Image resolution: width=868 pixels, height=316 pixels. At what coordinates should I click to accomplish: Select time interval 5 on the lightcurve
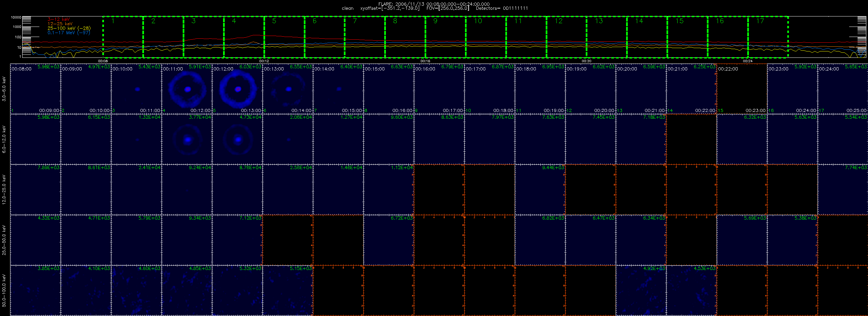(x=284, y=37)
